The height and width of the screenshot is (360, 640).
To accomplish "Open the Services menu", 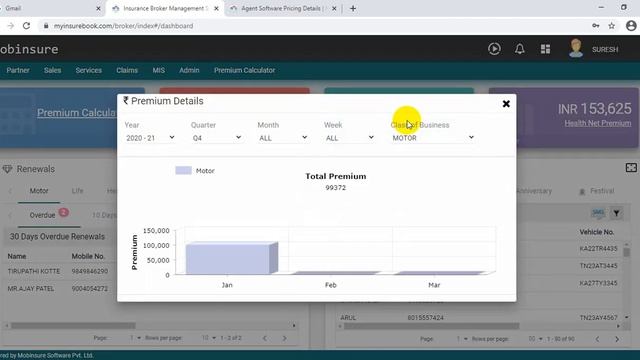I will click(x=89, y=70).
